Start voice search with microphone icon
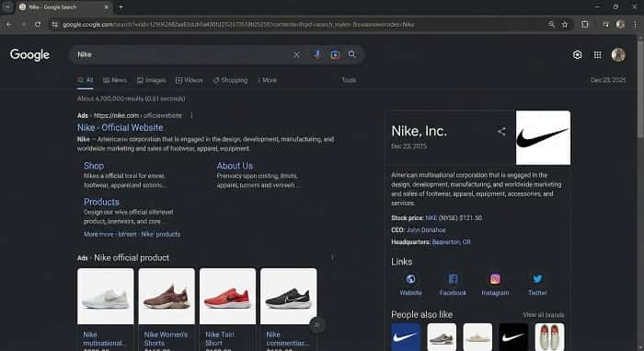 pyautogui.click(x=317, y=54)
